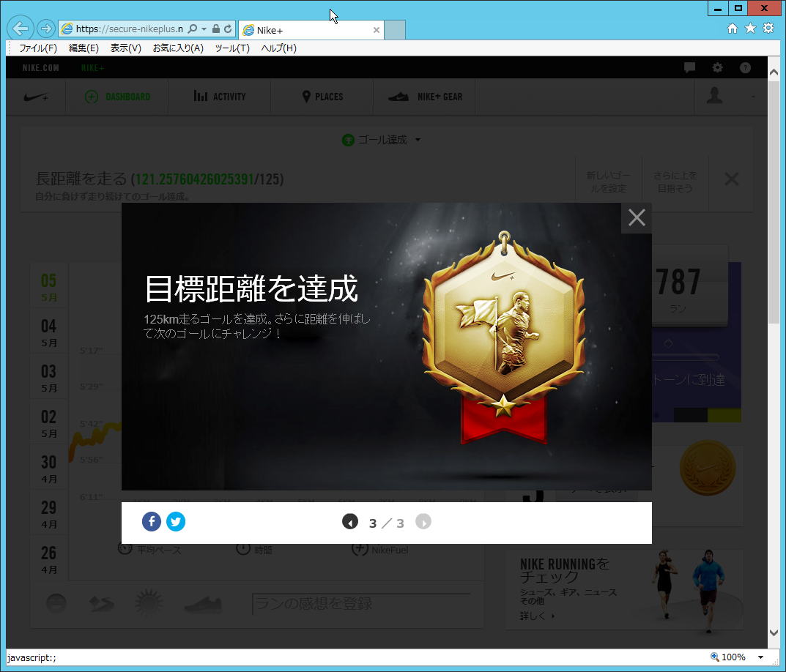Share the achievement on Facebook
Screen dimensions: 786x672
coord(152,522)
